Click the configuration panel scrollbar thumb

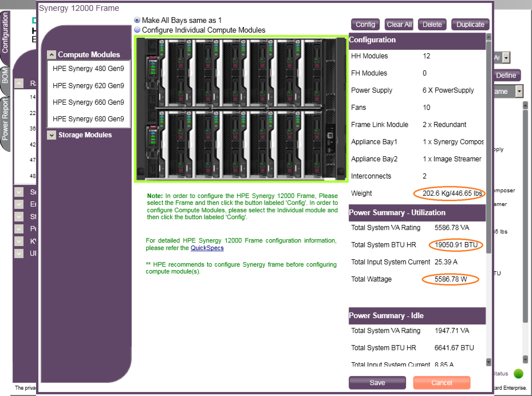click(x=489, y=146)
